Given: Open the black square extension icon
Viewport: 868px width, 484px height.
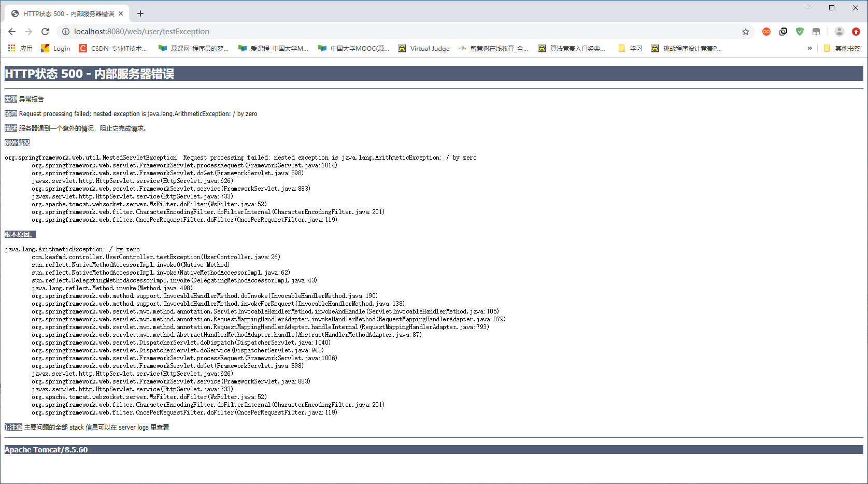Looking at the screenshot, I should (783, 32).
